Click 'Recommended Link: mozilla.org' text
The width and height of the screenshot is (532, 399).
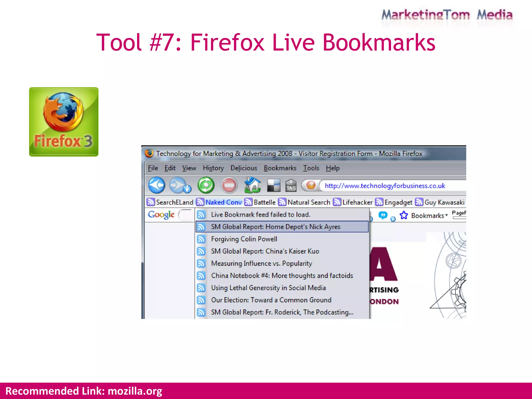[84, 391]
